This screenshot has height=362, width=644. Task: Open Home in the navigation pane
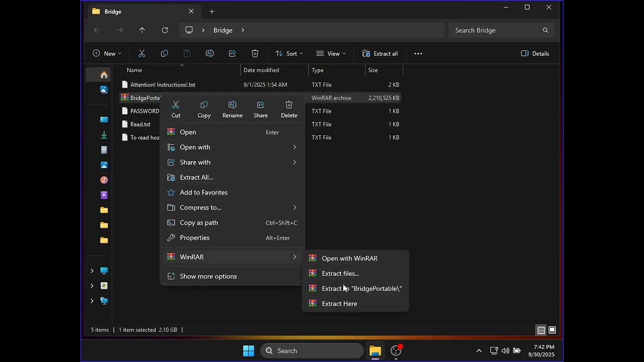(x=104, y=74)
